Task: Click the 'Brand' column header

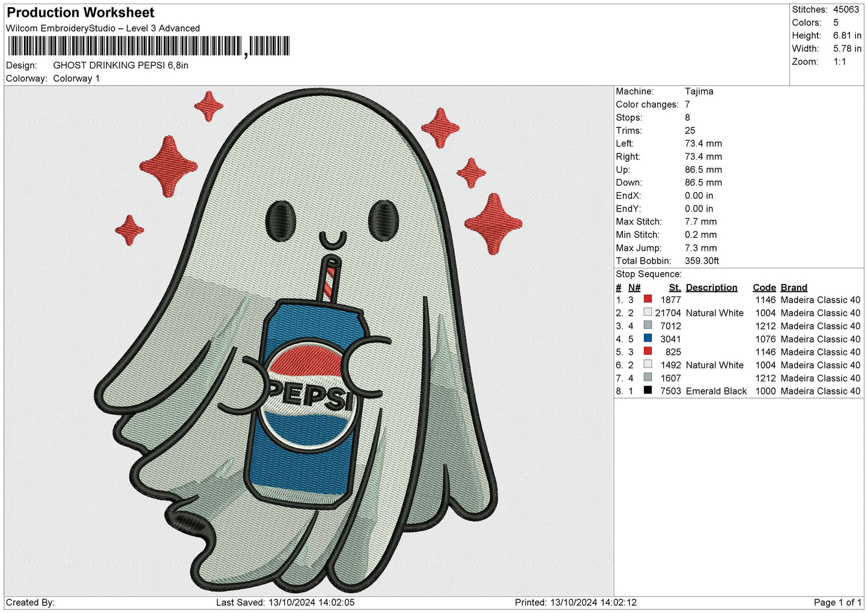Action: pyautogui.click(x=794, y=288)
